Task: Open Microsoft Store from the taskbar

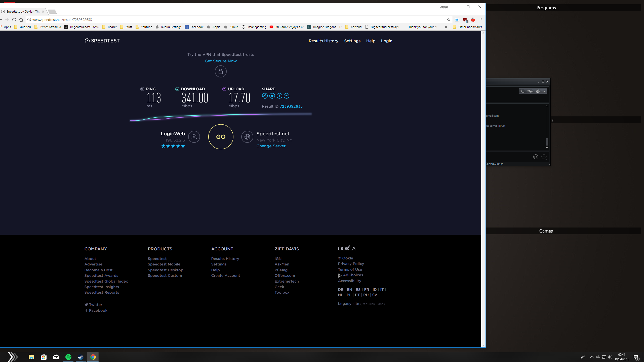Action: pyautogui.click(x=44, y=357)
